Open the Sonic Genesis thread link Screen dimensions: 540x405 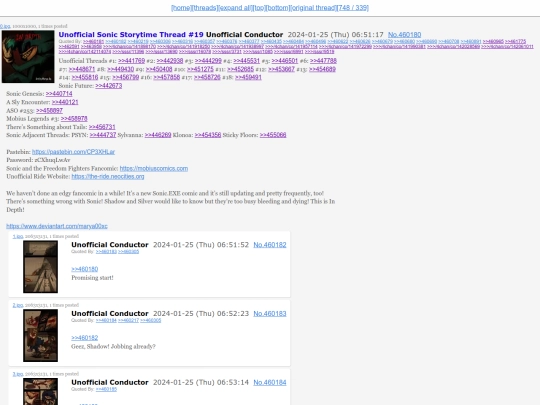click(59, 94)
